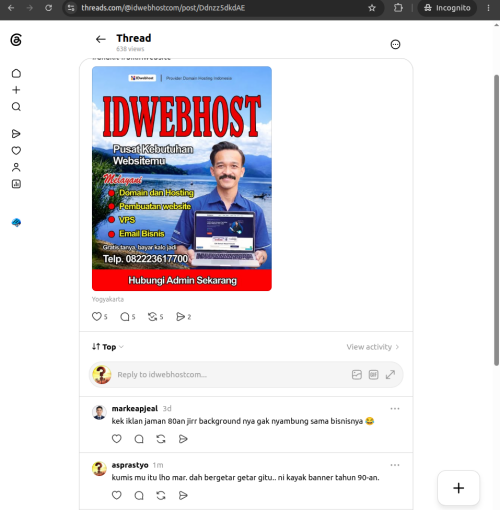Screen dimensions: 500x510
Task: Open the IDWEBHOST poster image
Action: [x=182, y=178]
